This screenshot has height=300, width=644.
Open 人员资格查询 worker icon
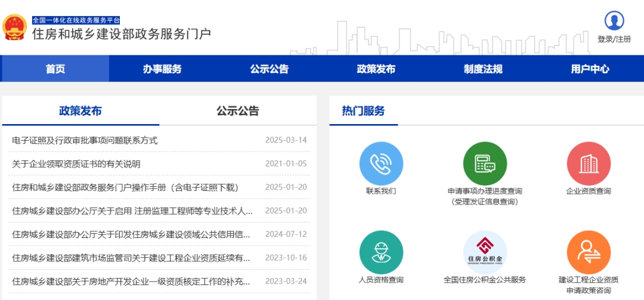381,252
